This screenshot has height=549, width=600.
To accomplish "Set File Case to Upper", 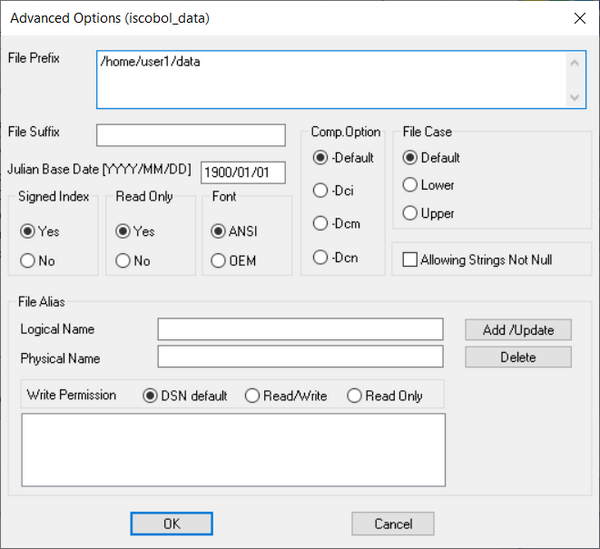I will [428, 213].
